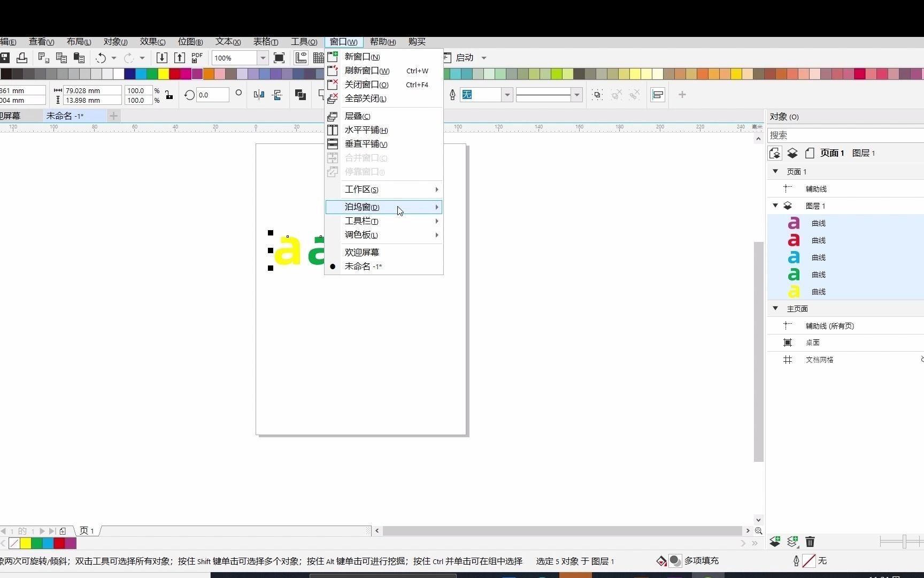The height and width of the screenshot is (578, 924).
Task: Click the 搜索 search field in Objects panel
Action: 845,135
